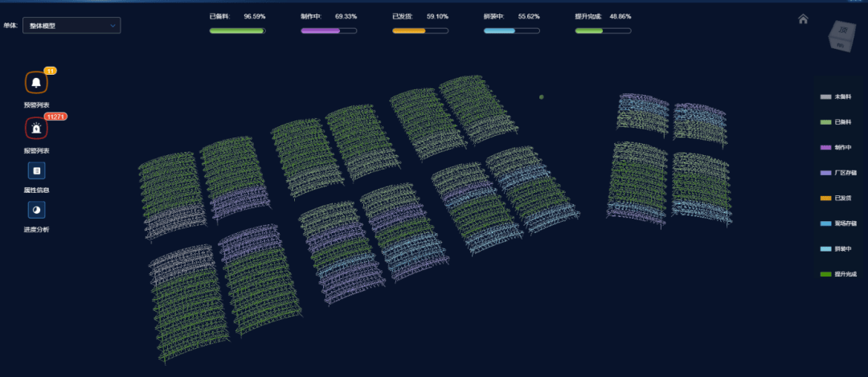Click the small green dot in 3D scene
Screen dimensions: 868x377
(x=542, y=97)
